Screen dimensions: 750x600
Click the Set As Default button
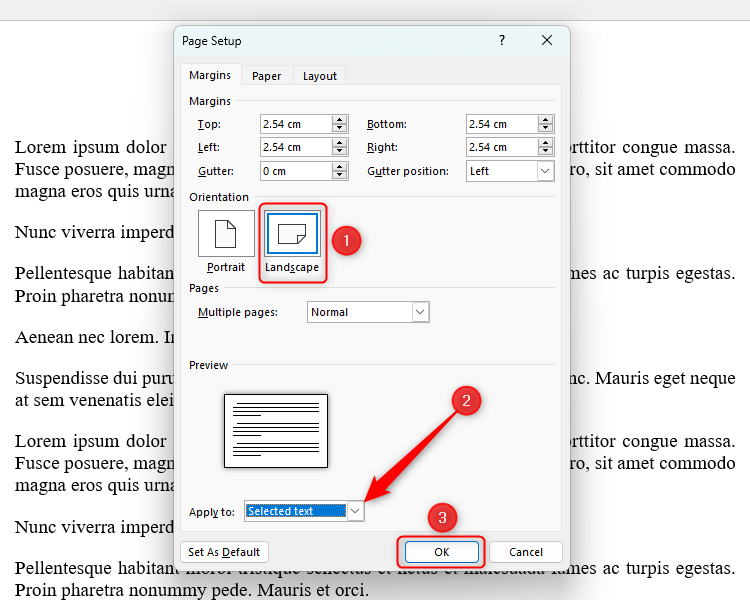[224, 552]
